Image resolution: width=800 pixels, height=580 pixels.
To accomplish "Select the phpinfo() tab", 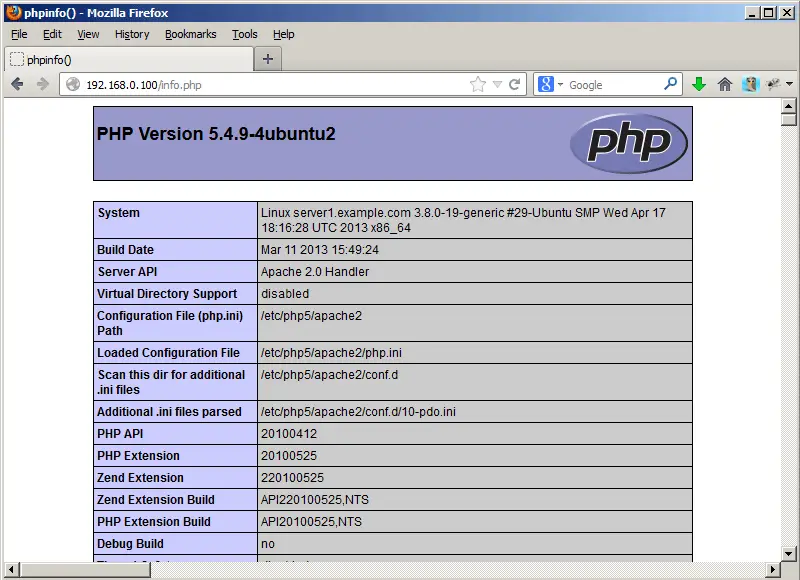I will click(x=129, y=59).
